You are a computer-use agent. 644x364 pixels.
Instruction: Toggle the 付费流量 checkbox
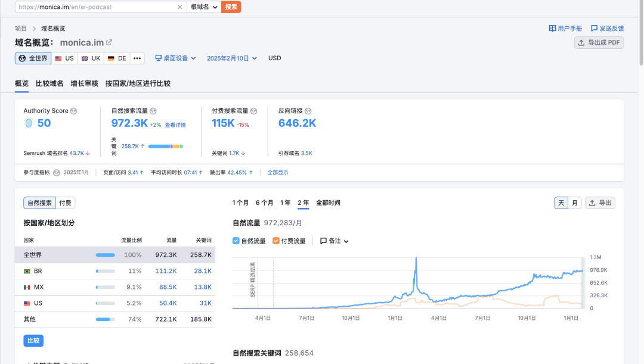click(x=276, y=241)
